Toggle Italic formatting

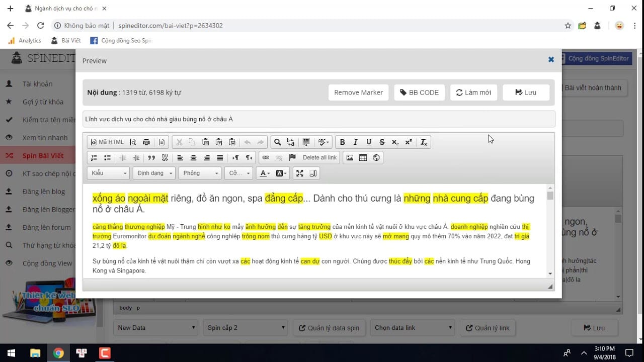[355, 142]
